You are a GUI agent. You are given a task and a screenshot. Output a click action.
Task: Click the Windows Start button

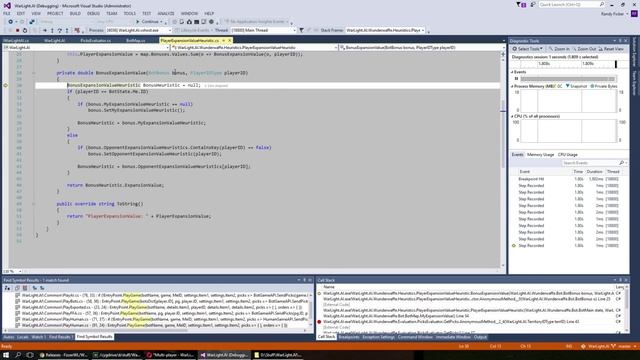pyautogui.click(x=6, y=355)
